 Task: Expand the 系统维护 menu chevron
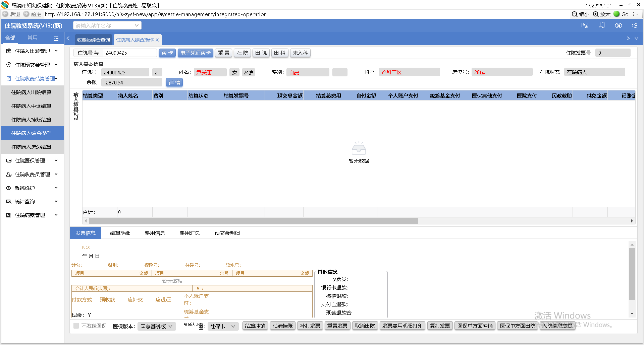pos(56,188)
